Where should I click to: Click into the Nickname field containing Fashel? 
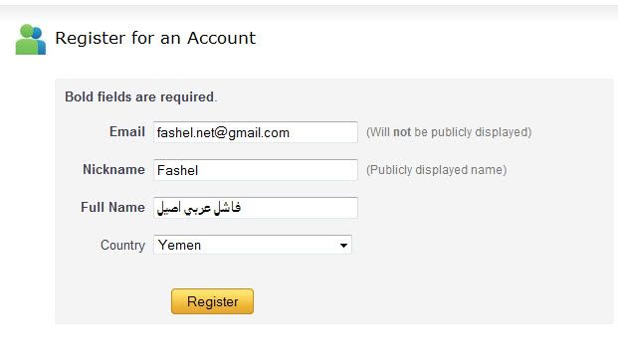[x=256, y=170]
